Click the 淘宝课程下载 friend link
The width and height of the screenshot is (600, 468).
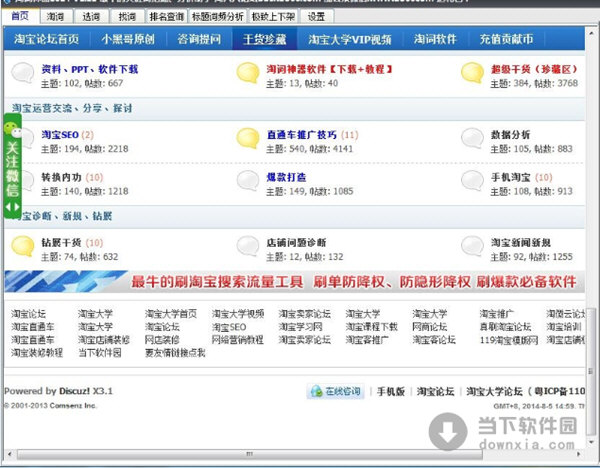point(371,327)
